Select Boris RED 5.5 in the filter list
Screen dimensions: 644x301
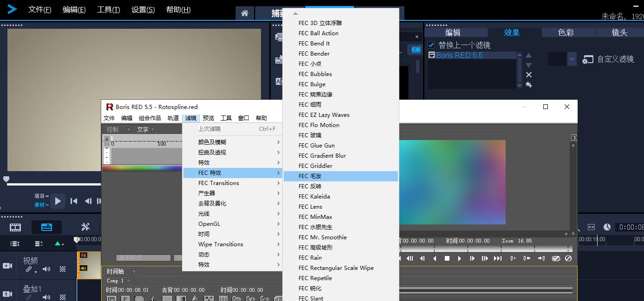click(x=472, y=55)
